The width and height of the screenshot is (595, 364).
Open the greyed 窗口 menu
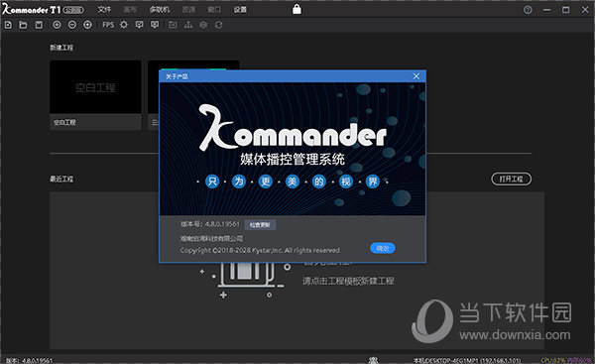pos(214,10)
